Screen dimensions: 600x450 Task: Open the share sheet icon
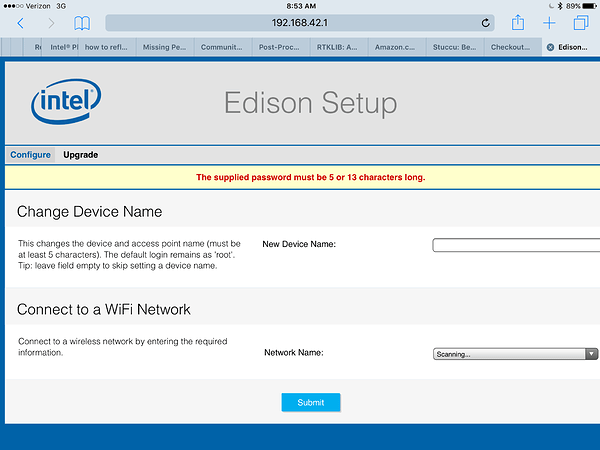[x=518, y=22]
